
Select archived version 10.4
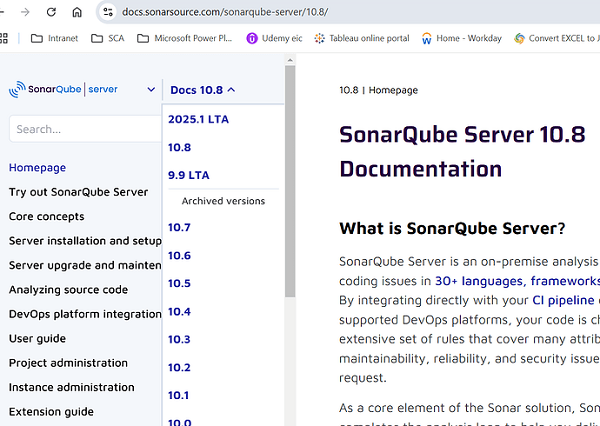pos(179,312)
